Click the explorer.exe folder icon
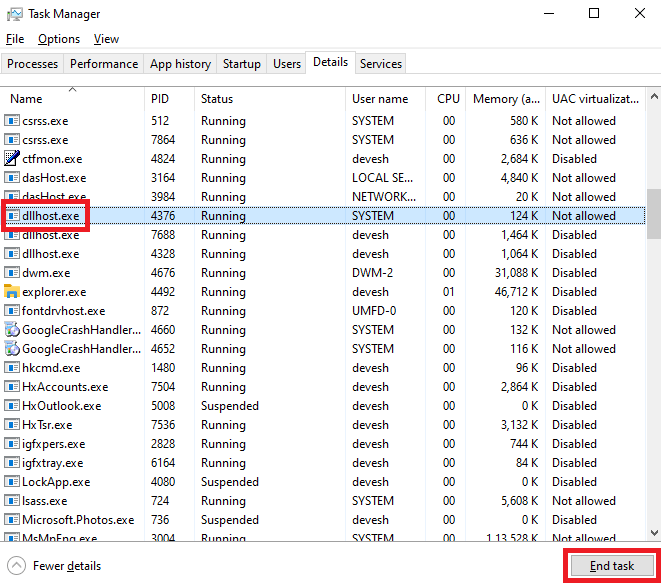661x588 pixels. click(x=12, y=291)
